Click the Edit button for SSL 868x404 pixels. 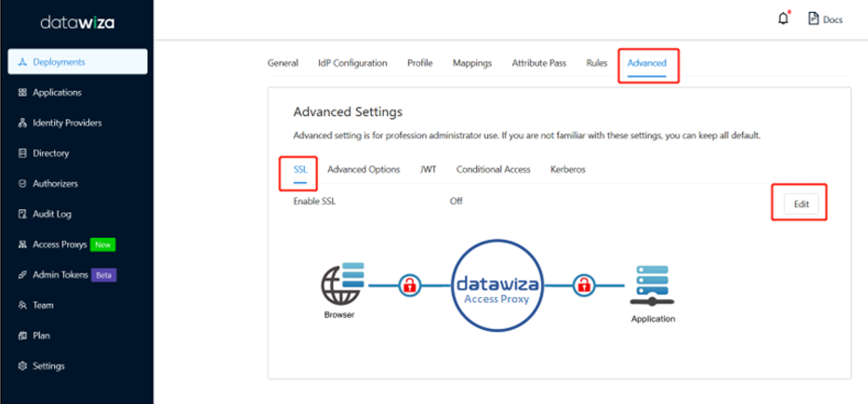(x=801, y=204)
